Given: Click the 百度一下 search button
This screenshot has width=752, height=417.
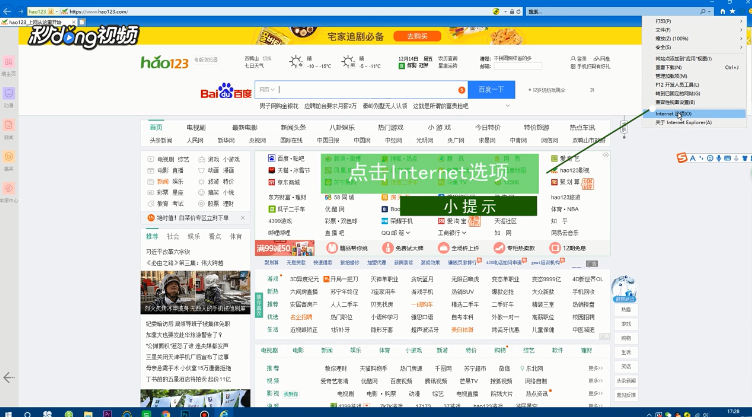Looking at the screenshot, I should [x=492, y=90].
